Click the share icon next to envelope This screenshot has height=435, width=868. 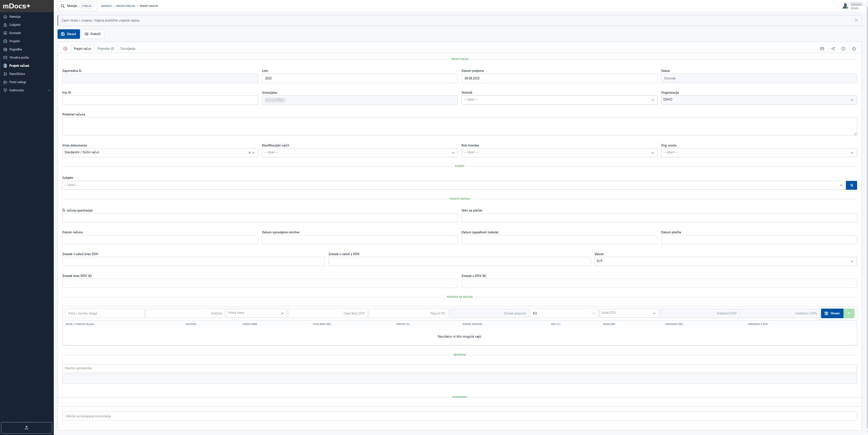pos(833,49)
